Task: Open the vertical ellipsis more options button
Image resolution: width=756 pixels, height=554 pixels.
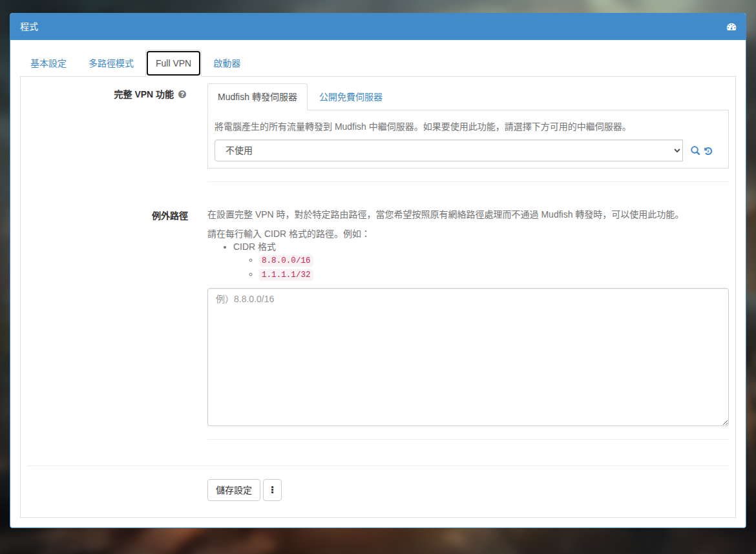Action: pos(273,490)
